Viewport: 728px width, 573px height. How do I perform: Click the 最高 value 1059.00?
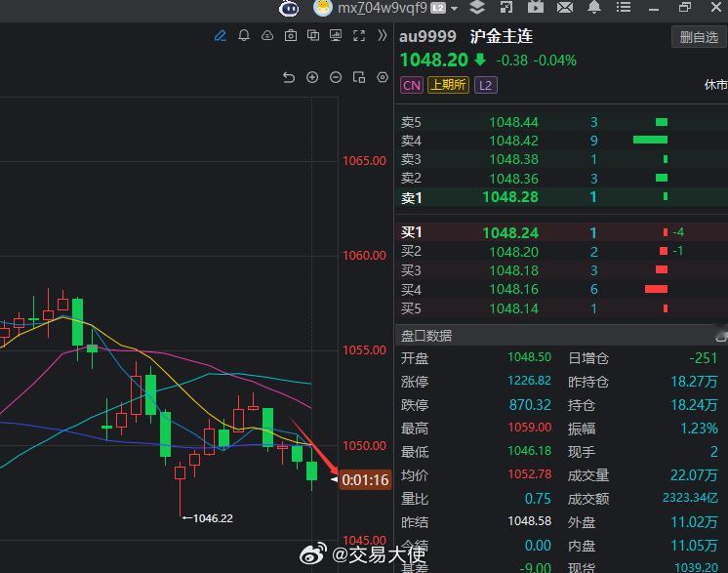[529, 428]
